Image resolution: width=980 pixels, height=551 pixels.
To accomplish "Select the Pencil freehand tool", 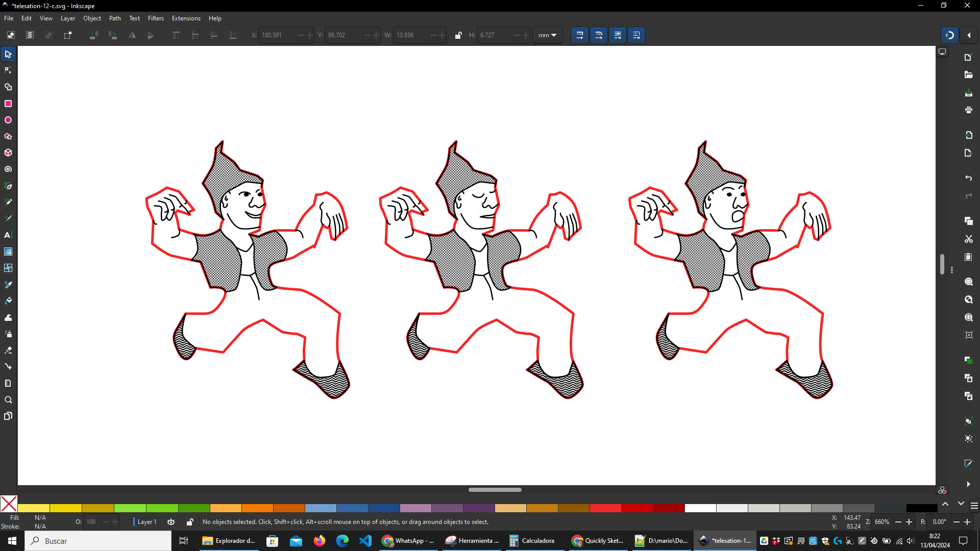I will [8, 202].
